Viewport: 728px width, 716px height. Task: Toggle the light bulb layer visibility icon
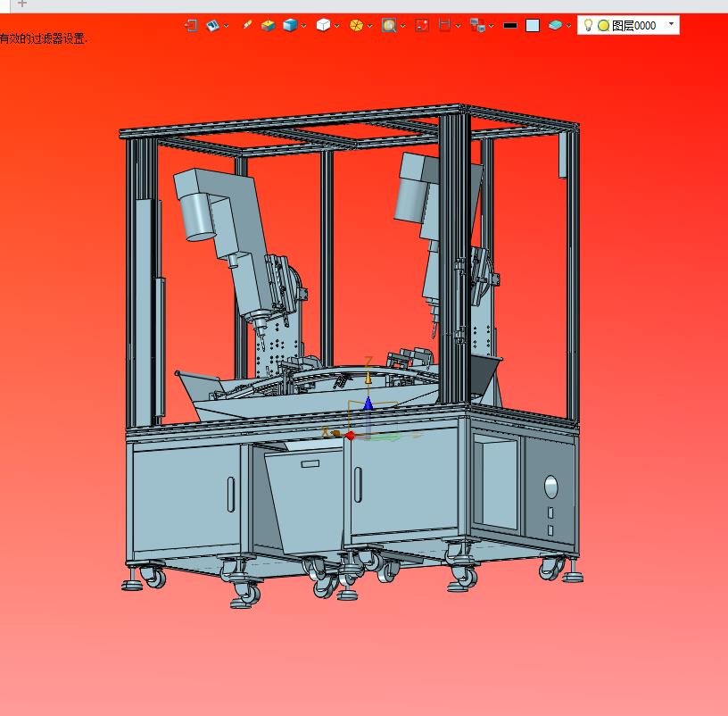click(588, 25)
